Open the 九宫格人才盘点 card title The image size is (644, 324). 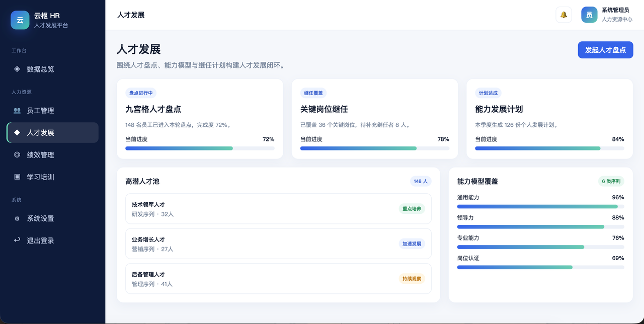tap(153, 109)
